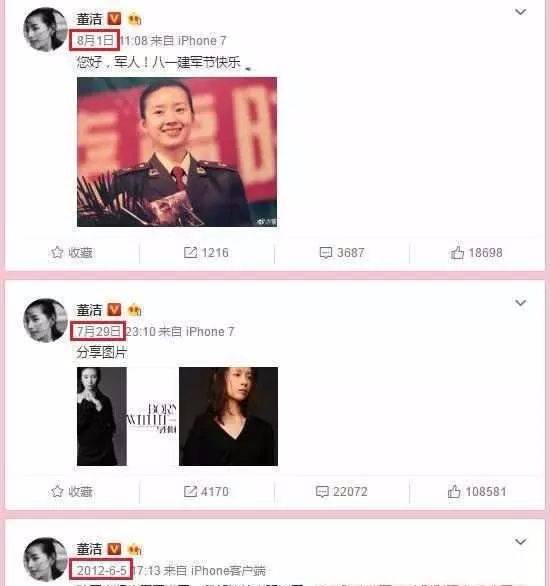Expand the options chevron on 2012-6-5 post
The height and width of the screenshot is (586, 550).
(x=520, y=542)
